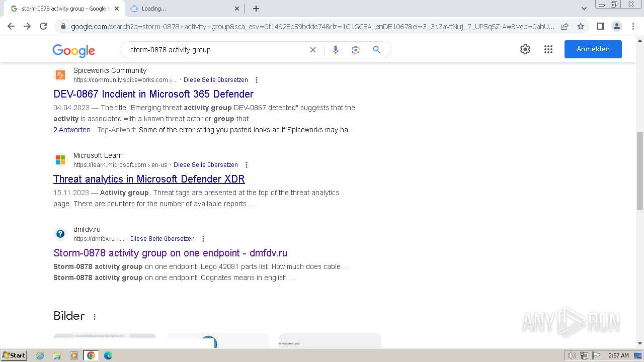The image size is (644, 362).
Task: Click Spiceworks Community favicon
Action: click(x=60, y=75)
